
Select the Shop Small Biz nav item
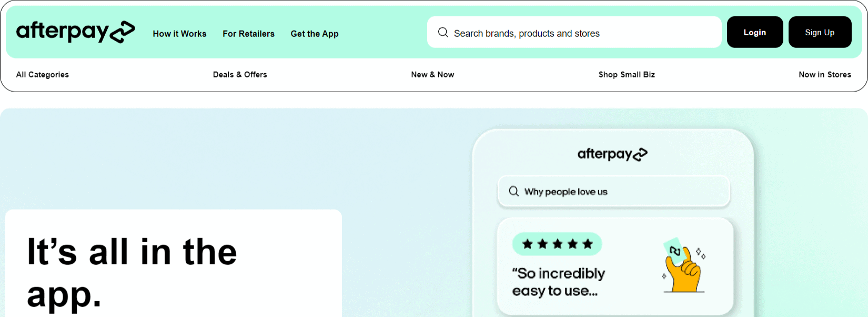click(627, 74)
